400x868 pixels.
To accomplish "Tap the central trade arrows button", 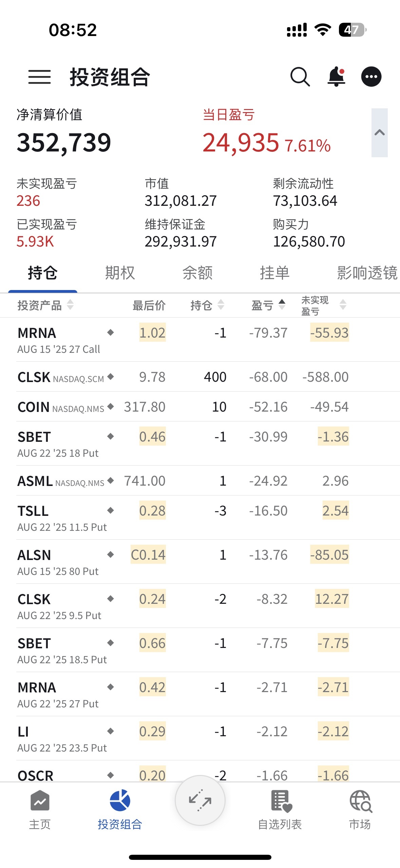I will (x=200, y=800).
